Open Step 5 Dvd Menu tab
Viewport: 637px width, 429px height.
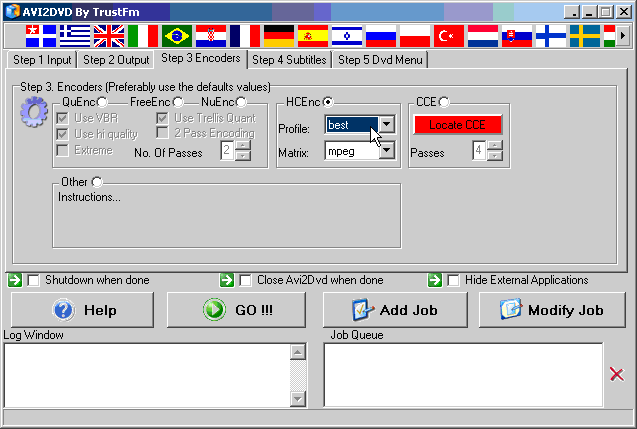click(x=380, y=60)
